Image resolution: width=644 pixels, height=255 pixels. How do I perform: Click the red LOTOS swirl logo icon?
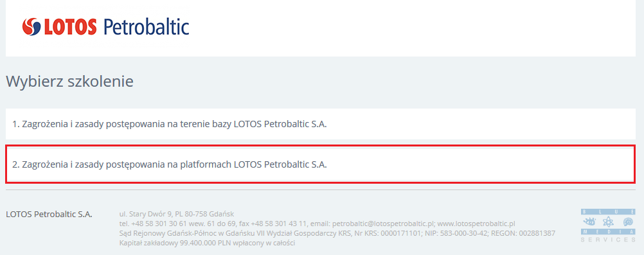click(x=31, y=27)
